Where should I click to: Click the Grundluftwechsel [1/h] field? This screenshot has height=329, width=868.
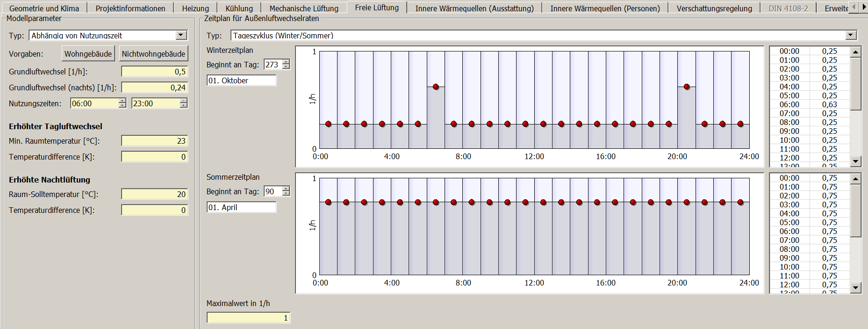coord(155,72)
